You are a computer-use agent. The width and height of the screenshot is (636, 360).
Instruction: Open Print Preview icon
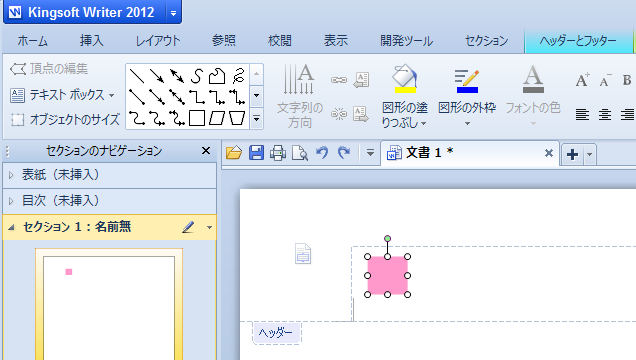(x=300, y=153)
